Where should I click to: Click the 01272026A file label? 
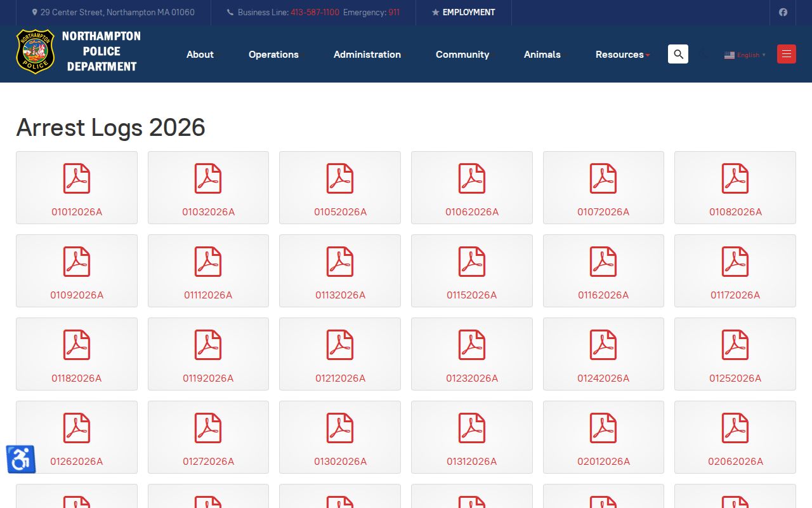[208, 461]
